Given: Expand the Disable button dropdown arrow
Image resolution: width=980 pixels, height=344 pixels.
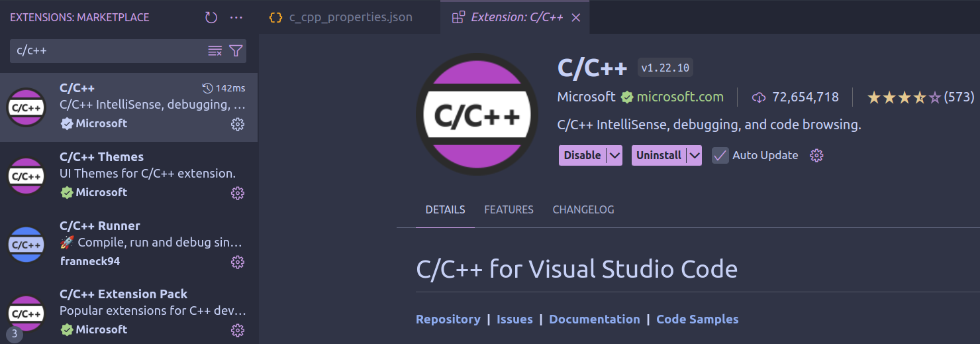Looking at the screenshot, I should [615, 156].
